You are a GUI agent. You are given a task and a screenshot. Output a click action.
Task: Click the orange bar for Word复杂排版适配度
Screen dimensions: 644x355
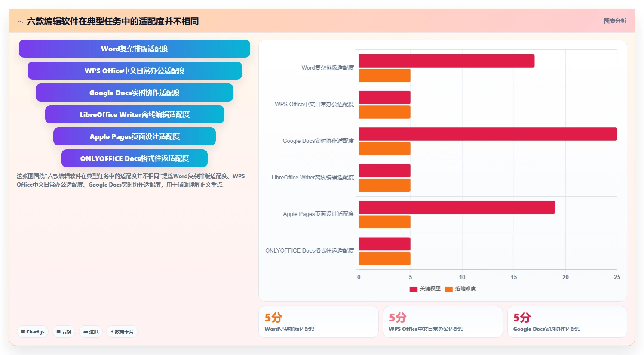pyautogui.click(x=385, y=75)
